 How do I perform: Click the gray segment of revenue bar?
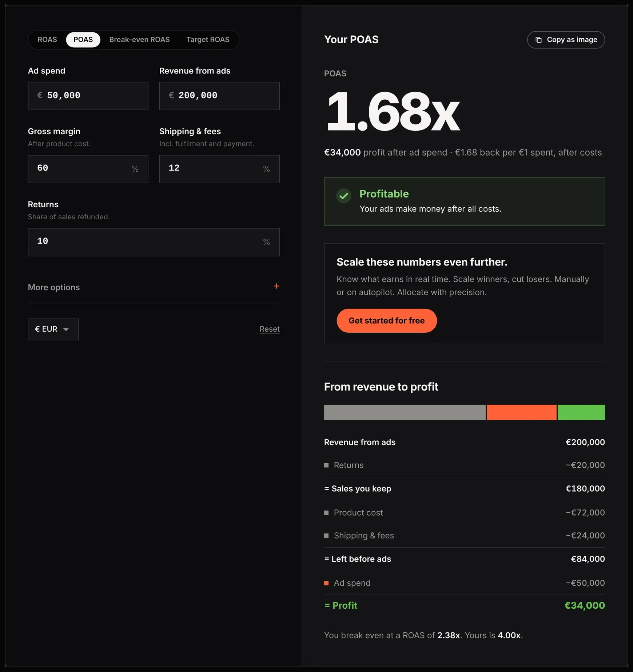coord(405,412)
